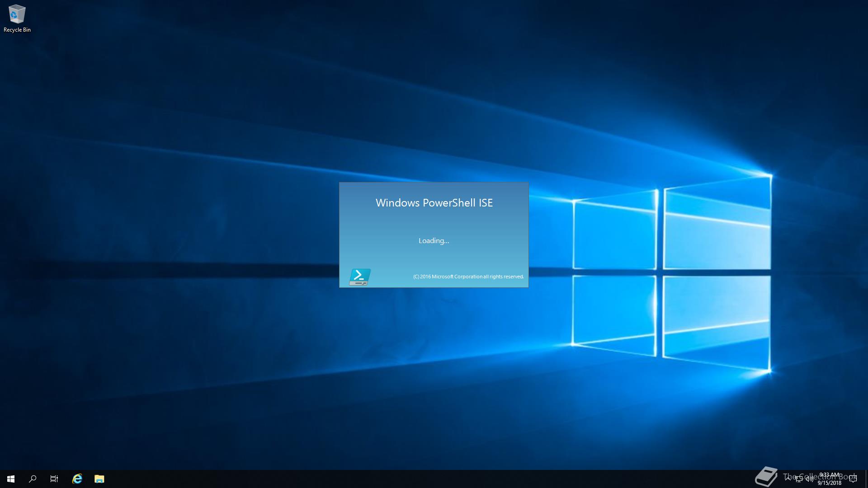Show hidden tray icons chevron
868x488 pixels.
click(788, 479)
